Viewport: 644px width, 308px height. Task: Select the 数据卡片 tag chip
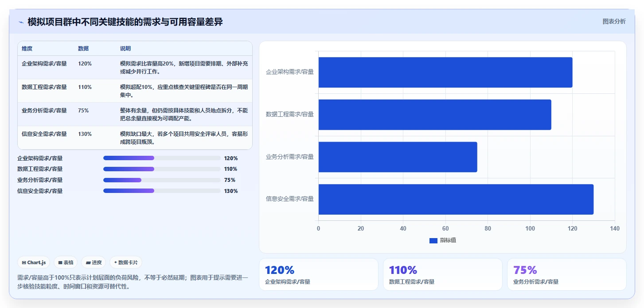pyautogui.click(x=126, y=262)
